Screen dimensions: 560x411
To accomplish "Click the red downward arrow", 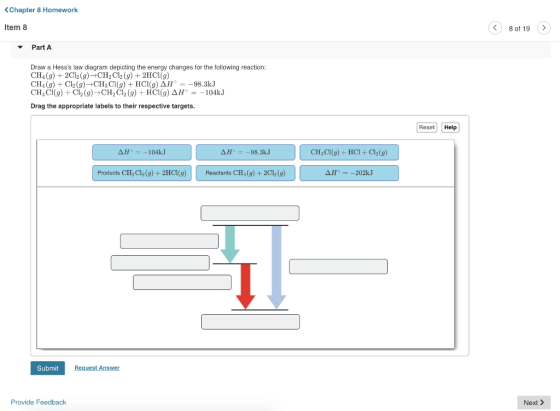I will 245,286.
